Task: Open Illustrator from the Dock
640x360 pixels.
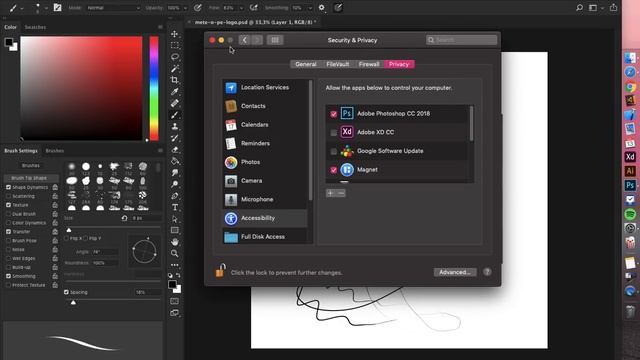Action: point(630,171)
